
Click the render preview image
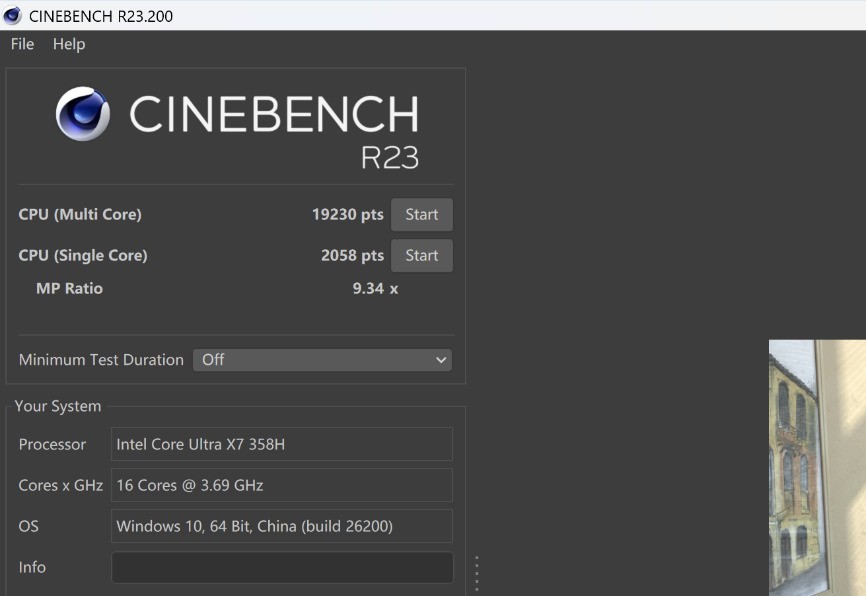tap(817, 467)
